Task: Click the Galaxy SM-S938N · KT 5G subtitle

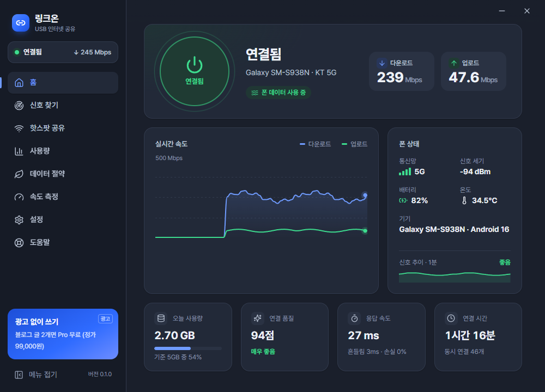Action: 291,72
